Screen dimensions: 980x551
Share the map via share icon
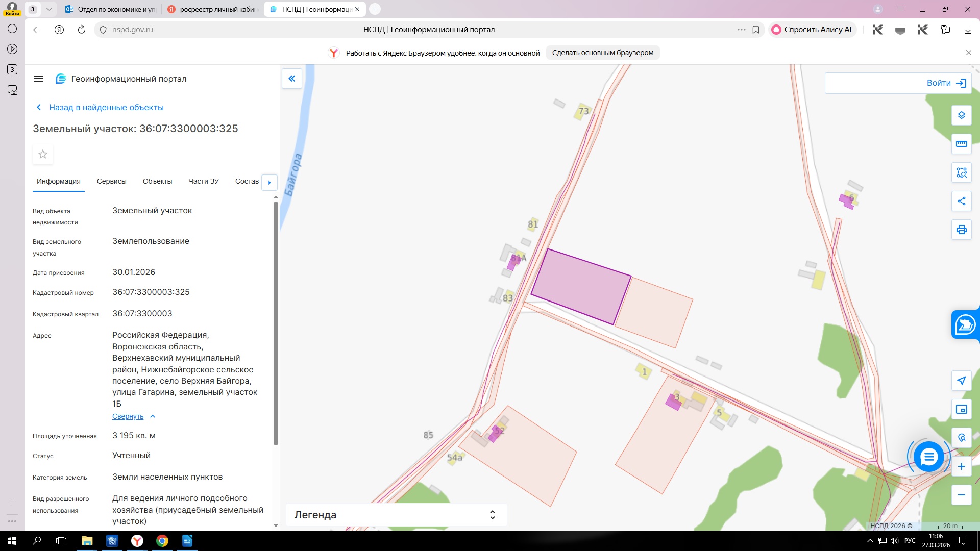961,201
